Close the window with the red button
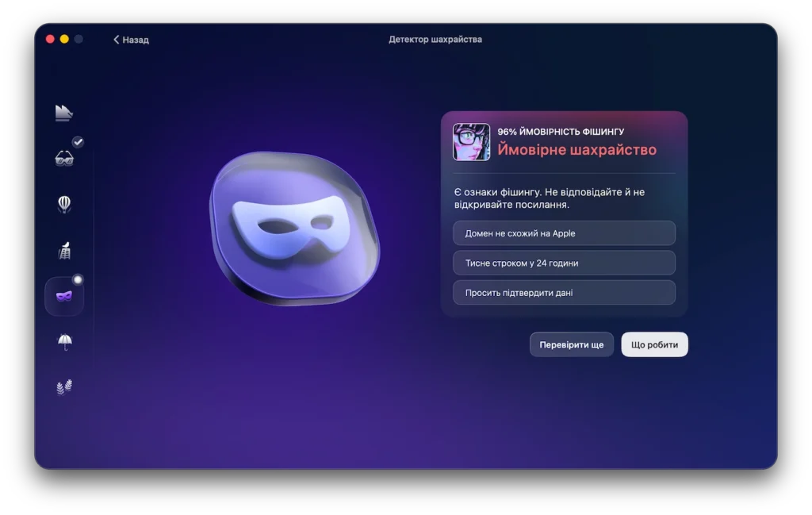The width and height of the screenshot is (812, 515). click(50, 39)
